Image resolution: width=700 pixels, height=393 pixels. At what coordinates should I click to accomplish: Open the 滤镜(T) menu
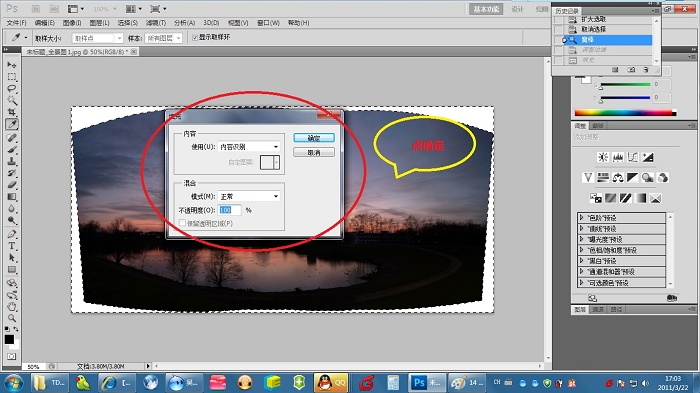click(x=156, y=23)
